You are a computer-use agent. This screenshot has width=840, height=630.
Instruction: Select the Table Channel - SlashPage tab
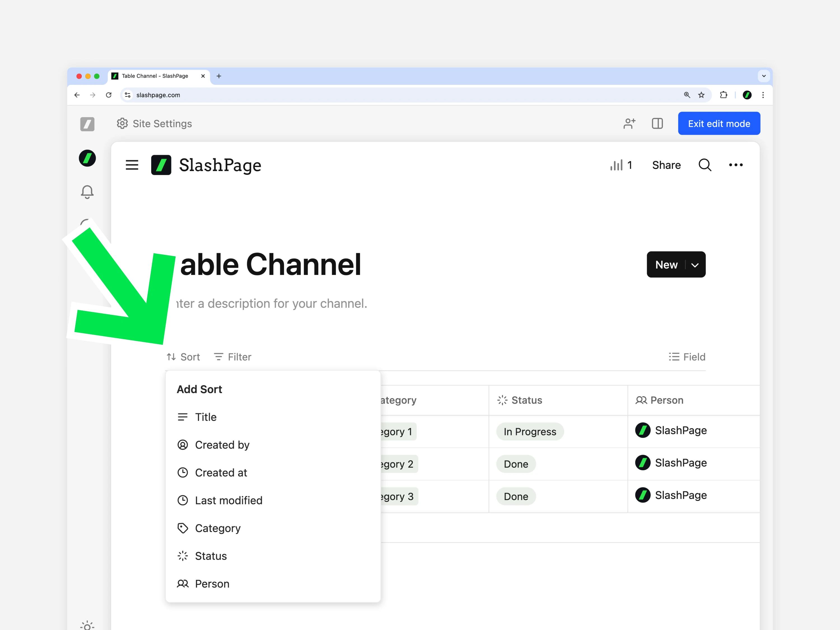(159, 76)
